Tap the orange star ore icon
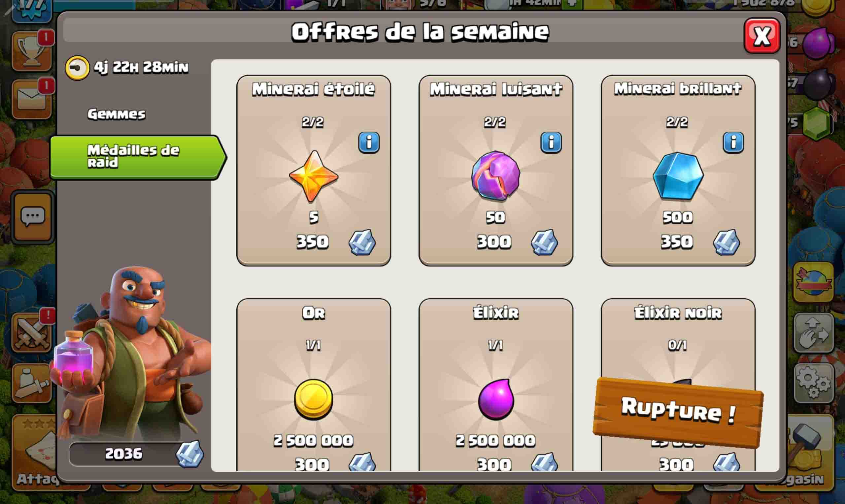Viewport: 845px width, 504px height. click(x=314, y=176)
